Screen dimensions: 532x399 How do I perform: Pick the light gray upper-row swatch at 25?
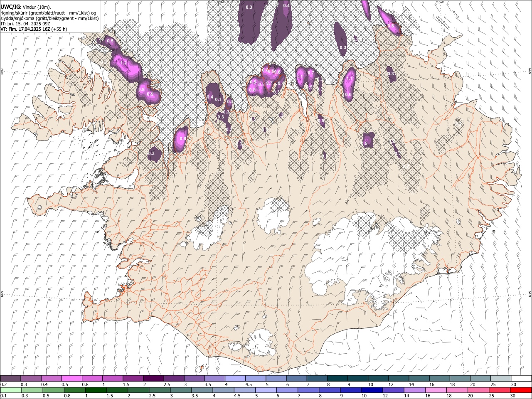tap(500, 379)
